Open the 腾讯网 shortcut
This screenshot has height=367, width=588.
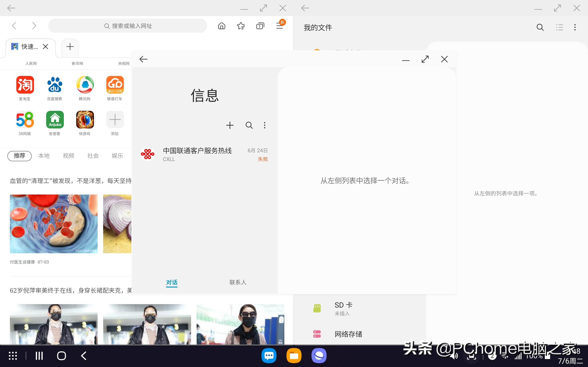tap(84, 85)
